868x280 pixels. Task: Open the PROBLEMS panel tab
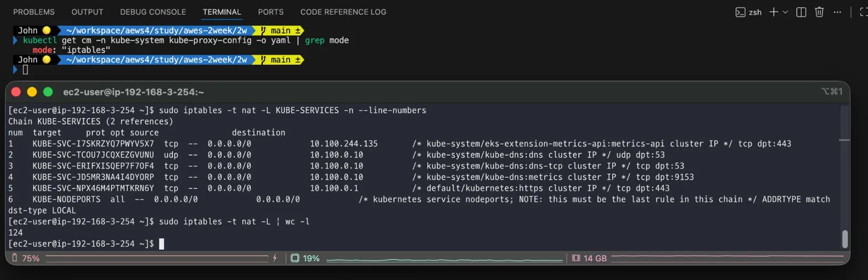click(x=34, y=12)
